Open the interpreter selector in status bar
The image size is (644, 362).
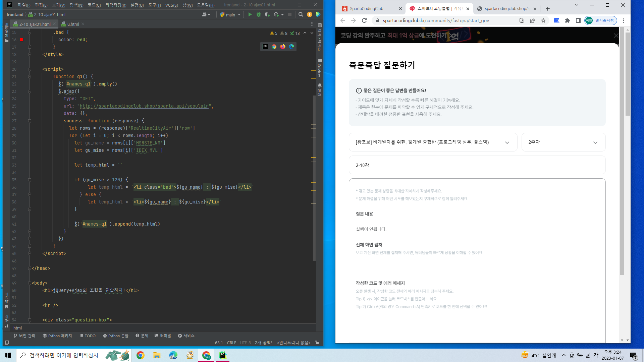[294, 343]
